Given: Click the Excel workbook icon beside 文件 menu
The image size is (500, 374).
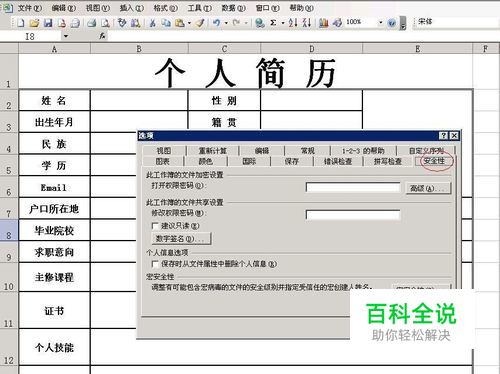Looking at the screenshot, I should 7,8.
